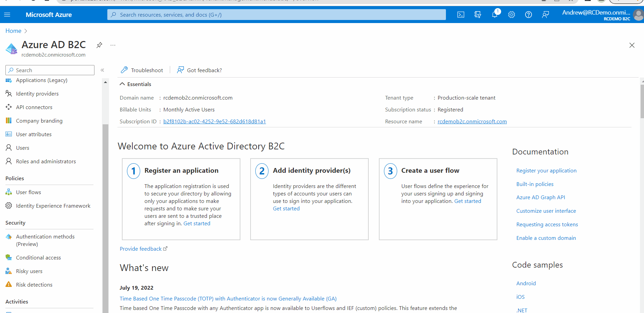The image size is (644, 313).
Task: Open the Directories and subscriptions filter
Action: 477,15
